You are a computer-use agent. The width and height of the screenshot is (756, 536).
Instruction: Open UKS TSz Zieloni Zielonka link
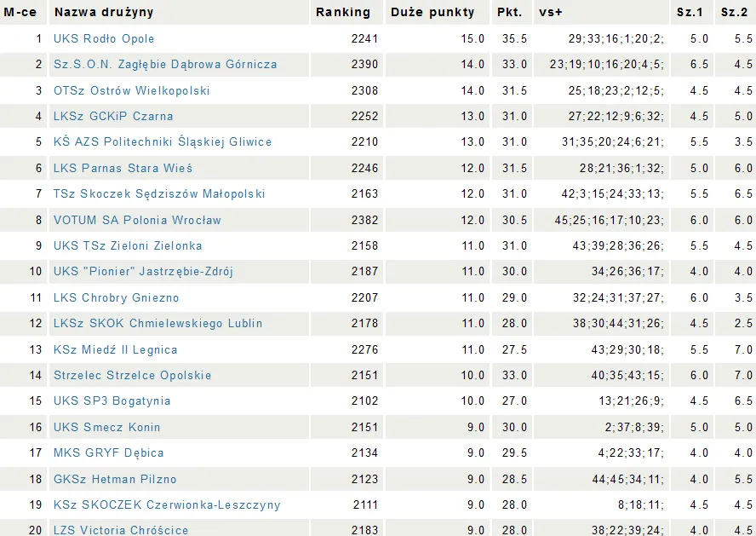coord(128,245)
